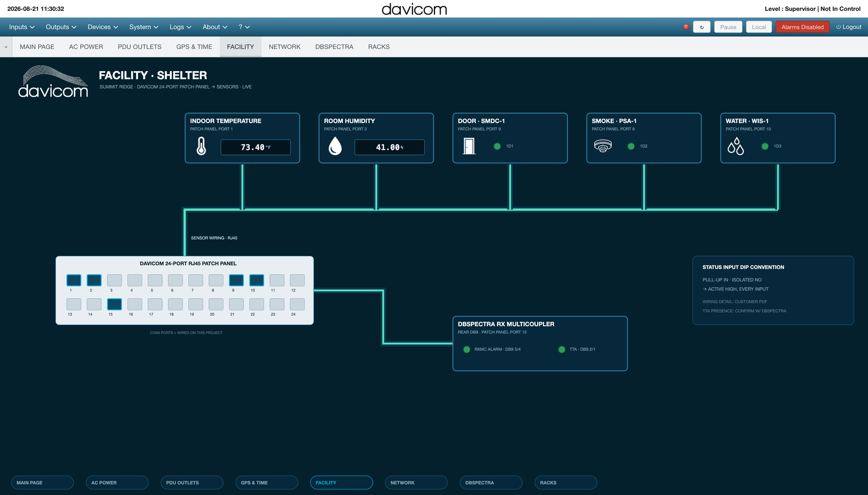
Task: Click the green 1D1 door status indicator
Action: click(497, 146)
